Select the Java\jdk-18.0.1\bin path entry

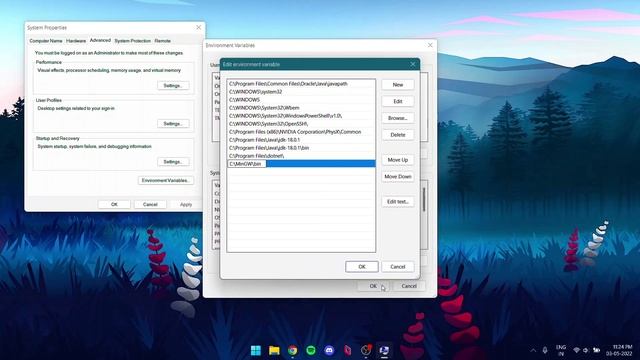tap(301, 148)
